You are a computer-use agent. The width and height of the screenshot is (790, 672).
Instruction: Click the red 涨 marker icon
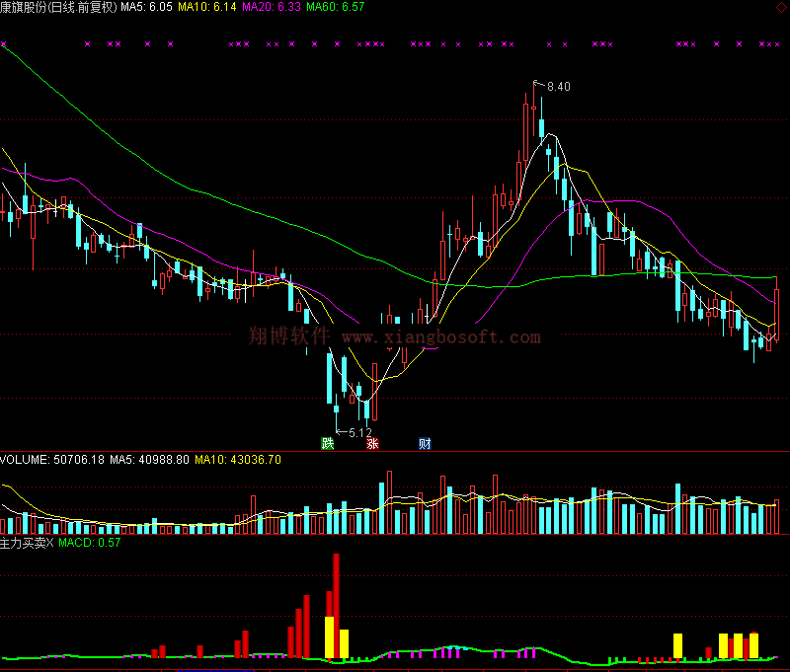(x=372, y=443)
